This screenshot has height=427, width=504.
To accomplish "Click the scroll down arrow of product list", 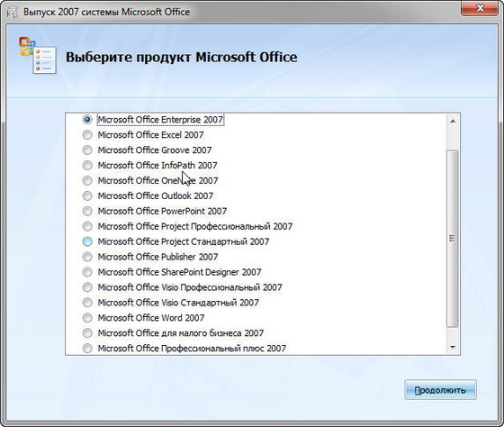I will click(453, 347).
